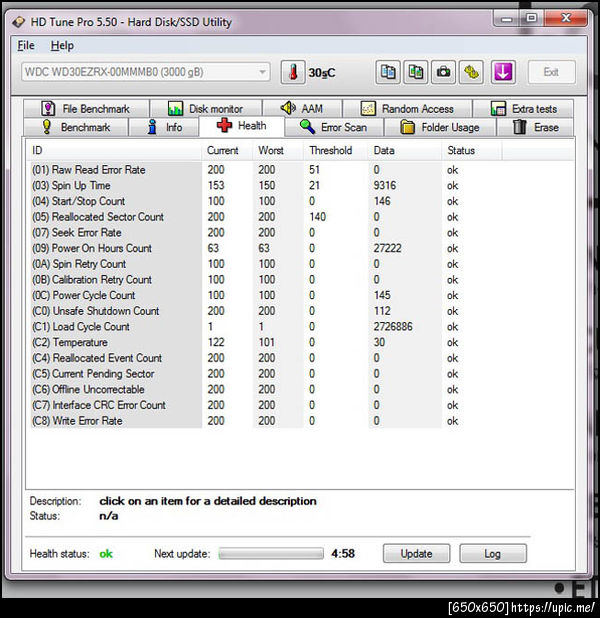This screenshot has height=618, width=600.
Task: Select the (03) Spin Up Time row
Action: pos(302,186)
